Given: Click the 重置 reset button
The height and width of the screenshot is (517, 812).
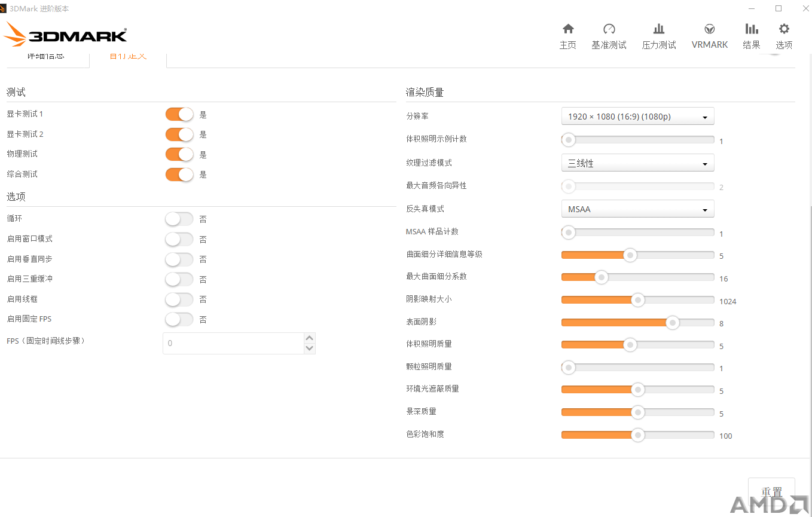Looking at the screenshot, I should [771, 492].
